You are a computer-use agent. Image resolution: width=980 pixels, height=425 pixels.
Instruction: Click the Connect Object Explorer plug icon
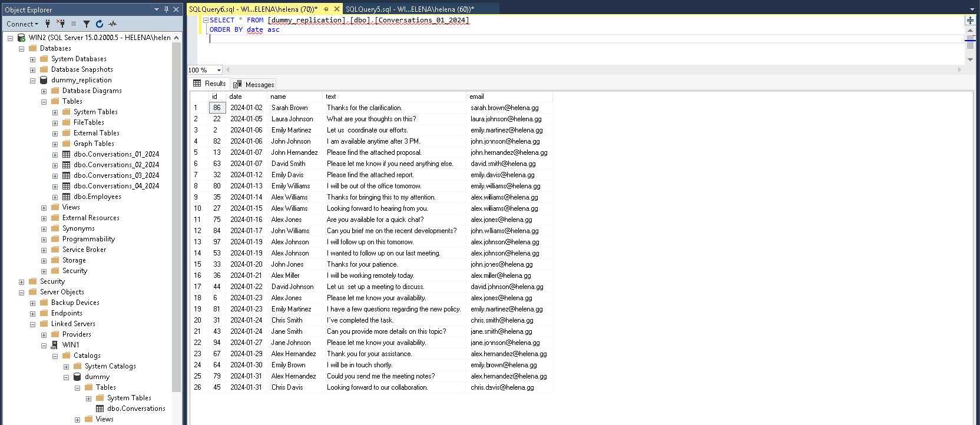tap(48, 24)
